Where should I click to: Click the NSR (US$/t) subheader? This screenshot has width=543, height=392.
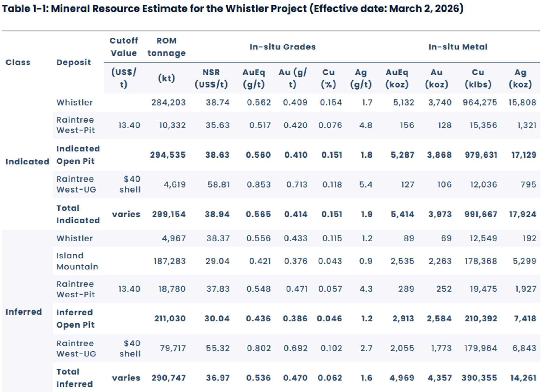[x=211, y=78]
